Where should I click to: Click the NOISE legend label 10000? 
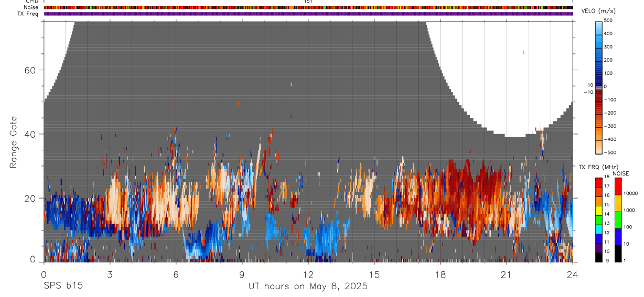pos(630,194)
